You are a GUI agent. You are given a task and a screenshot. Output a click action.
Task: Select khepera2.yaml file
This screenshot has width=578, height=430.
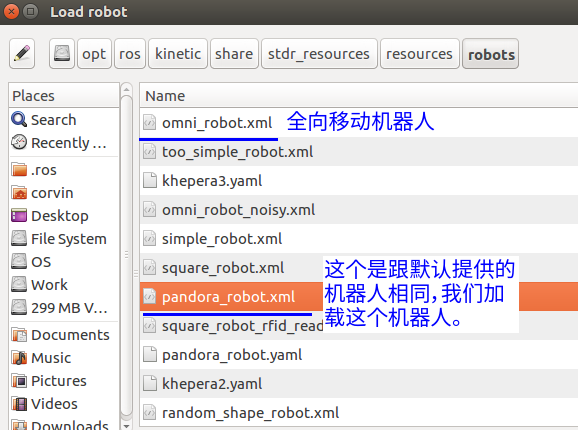359,384
